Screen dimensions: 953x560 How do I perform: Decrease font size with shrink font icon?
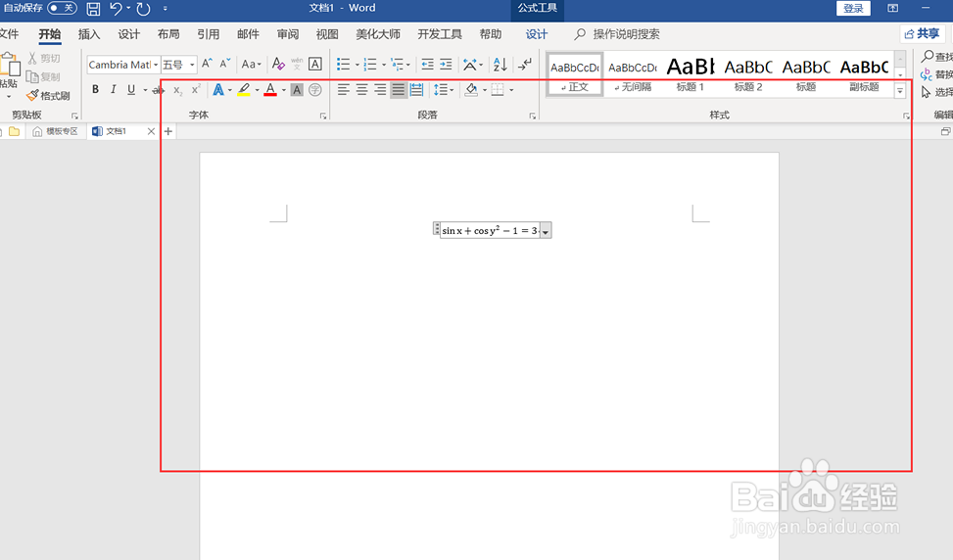click(x=225, y=64)
